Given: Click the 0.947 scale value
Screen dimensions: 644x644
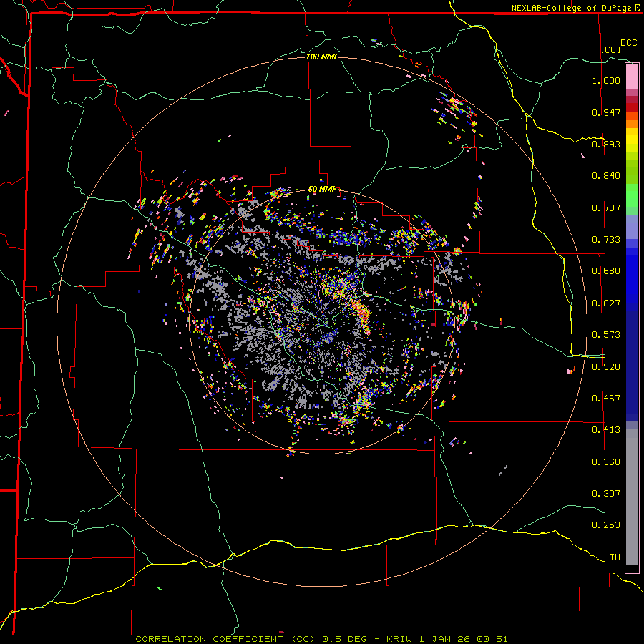Looking at the screenshot, I should click(x=606, y=112).
